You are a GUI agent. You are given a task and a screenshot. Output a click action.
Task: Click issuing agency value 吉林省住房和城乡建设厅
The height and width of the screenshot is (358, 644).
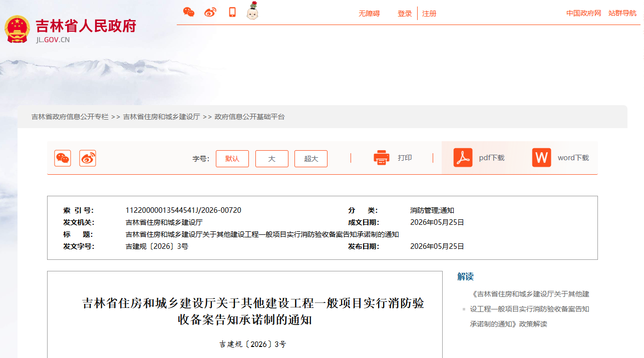coord(164,222)
